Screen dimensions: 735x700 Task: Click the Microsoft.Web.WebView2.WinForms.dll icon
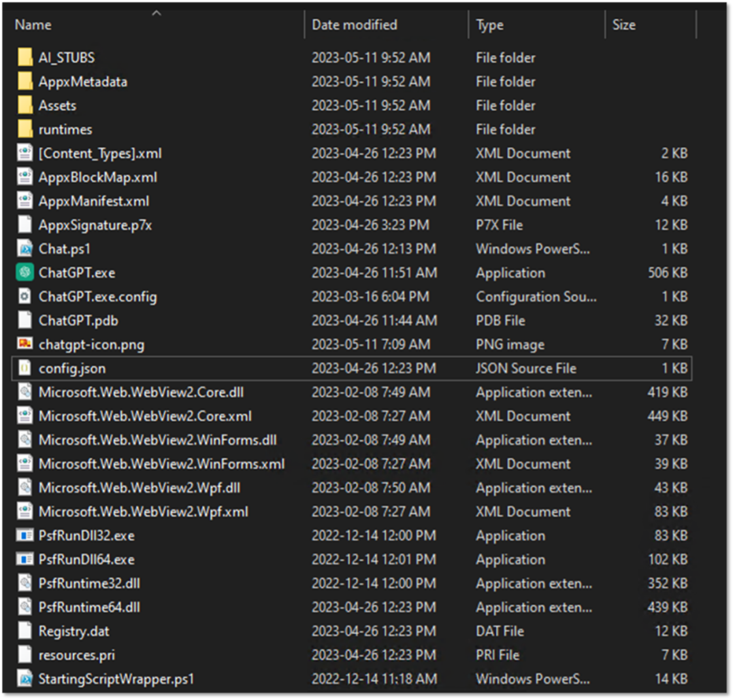[25, 439]
